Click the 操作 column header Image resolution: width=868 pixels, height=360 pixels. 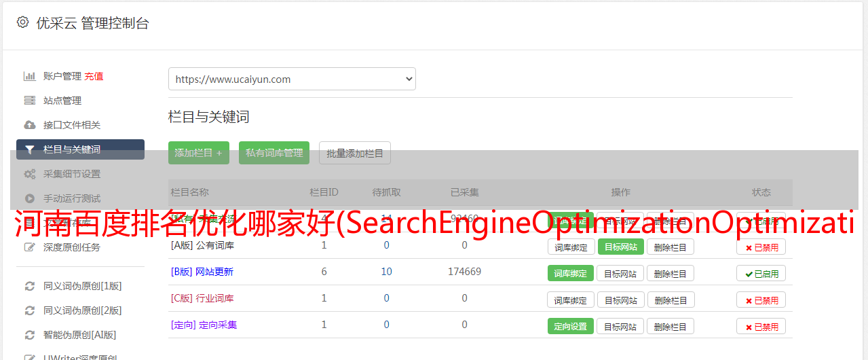(621, 192)
